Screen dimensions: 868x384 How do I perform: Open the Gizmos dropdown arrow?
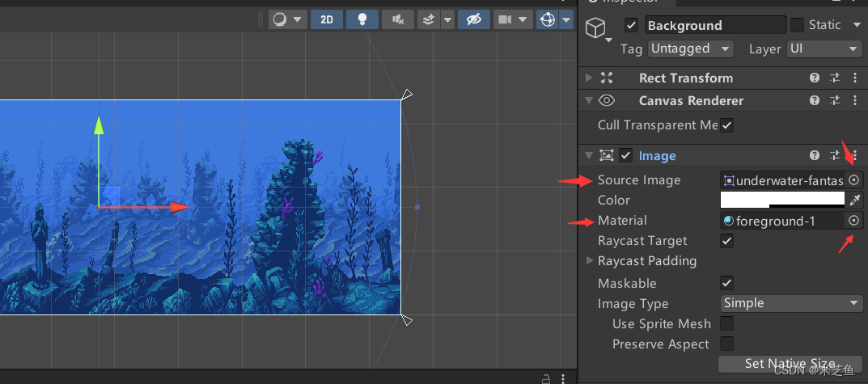pos(566,19)
